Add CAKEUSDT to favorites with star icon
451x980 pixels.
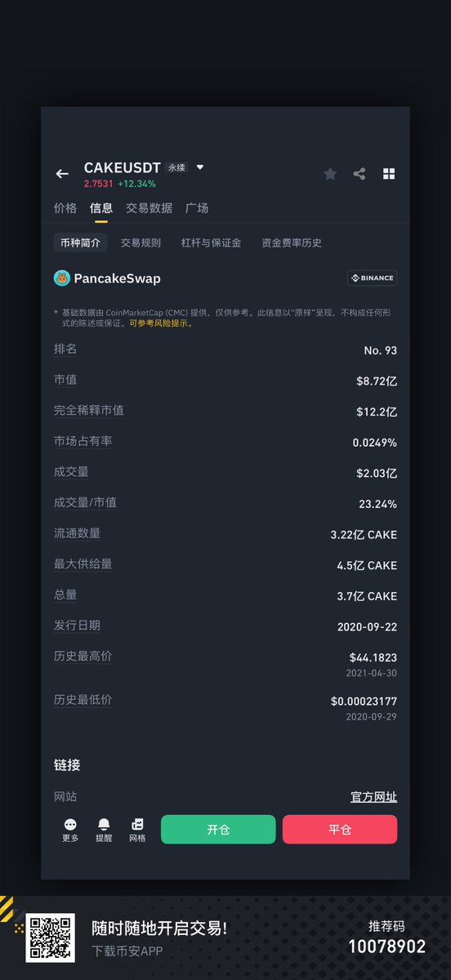click(330, 174)
